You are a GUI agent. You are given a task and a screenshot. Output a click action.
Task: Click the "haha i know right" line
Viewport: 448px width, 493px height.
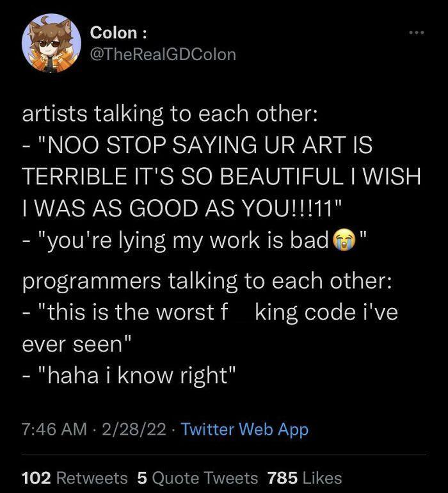pyautogui.click(x=130, y=375)
